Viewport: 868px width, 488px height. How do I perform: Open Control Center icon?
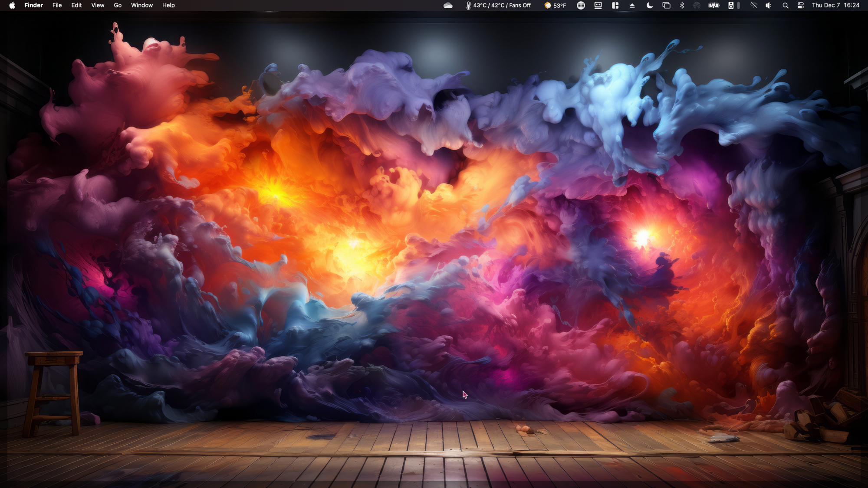click(801, 5)
